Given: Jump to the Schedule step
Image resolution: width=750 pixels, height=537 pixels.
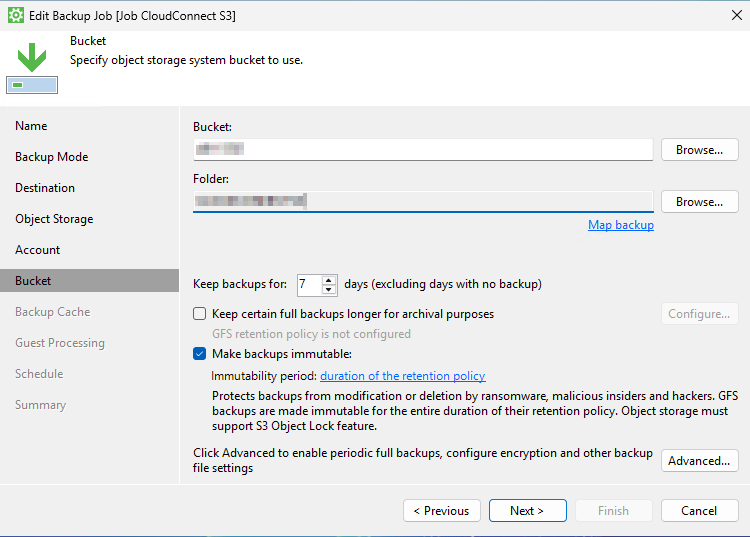Looking at the screenshot, I should [x=39, y=374].
